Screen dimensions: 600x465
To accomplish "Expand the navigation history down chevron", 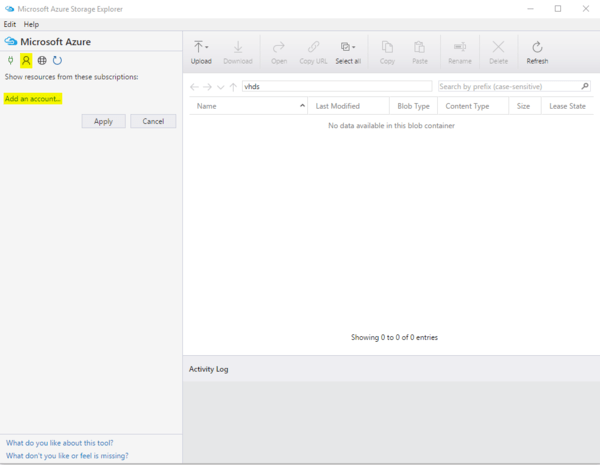I will pyautogui.click(x=220, y=87).
